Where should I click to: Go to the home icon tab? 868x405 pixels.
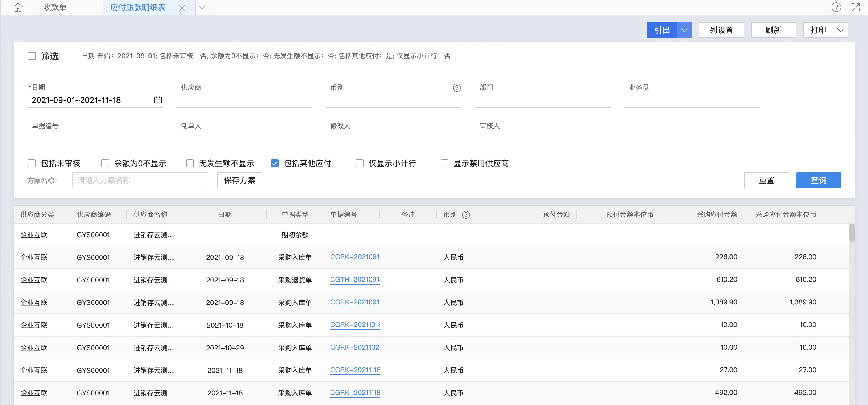tap(18, 7)
